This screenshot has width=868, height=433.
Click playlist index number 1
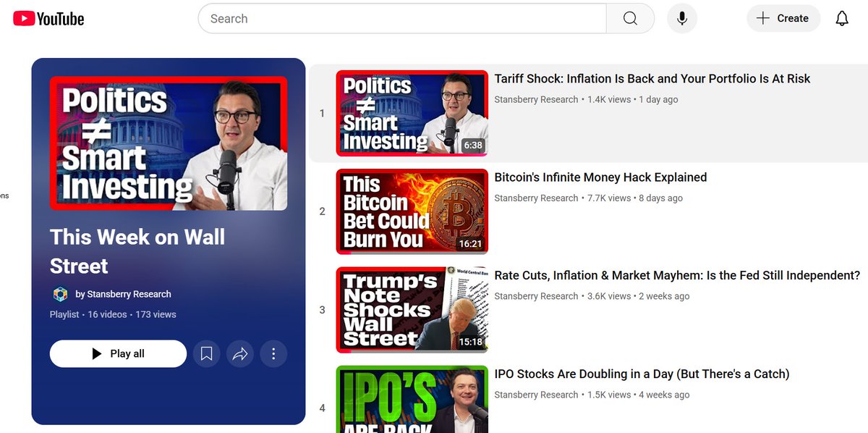pos(322,114)
